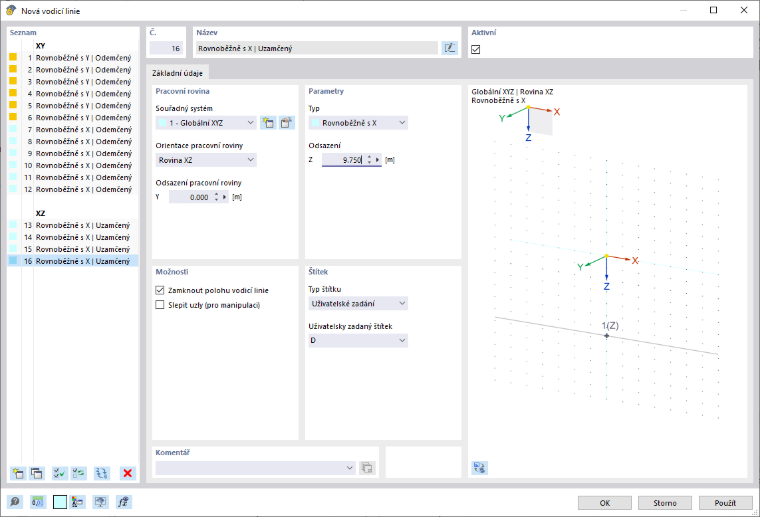
Task: Create new coordinate system icon
Action: (x=268, y=123)
